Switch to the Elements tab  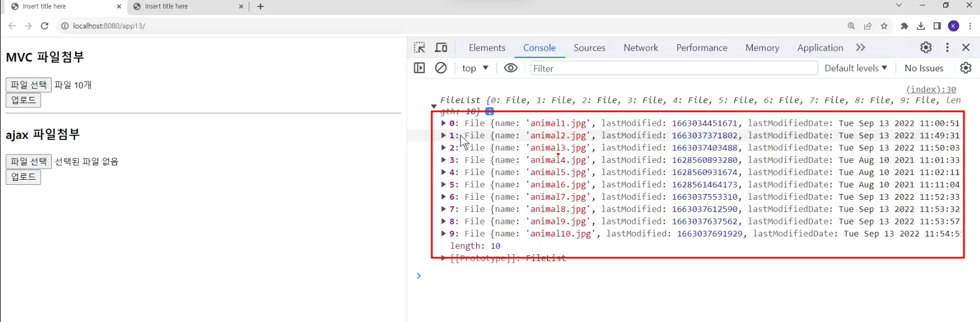pos(487,48)
